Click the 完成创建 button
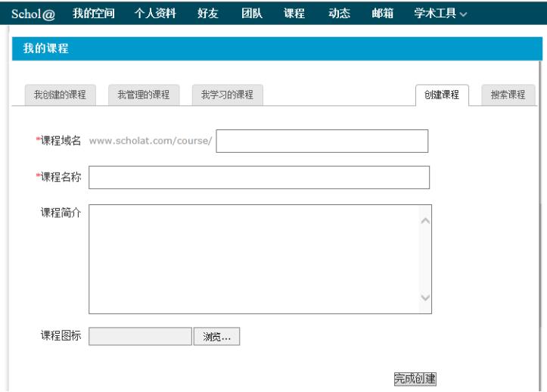547x392 pixels. [x=415, y=379]
